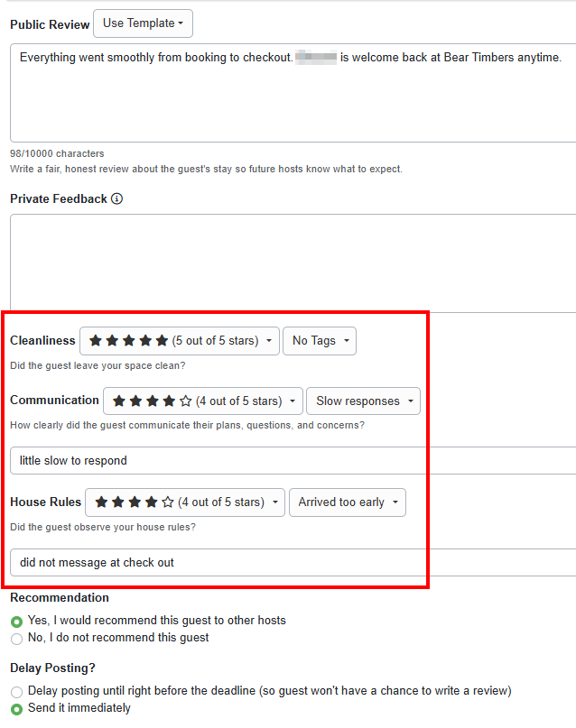This screenshot has width=576, height=728.
Task: Click the 'Use Template' button
Action: (143, 23)
